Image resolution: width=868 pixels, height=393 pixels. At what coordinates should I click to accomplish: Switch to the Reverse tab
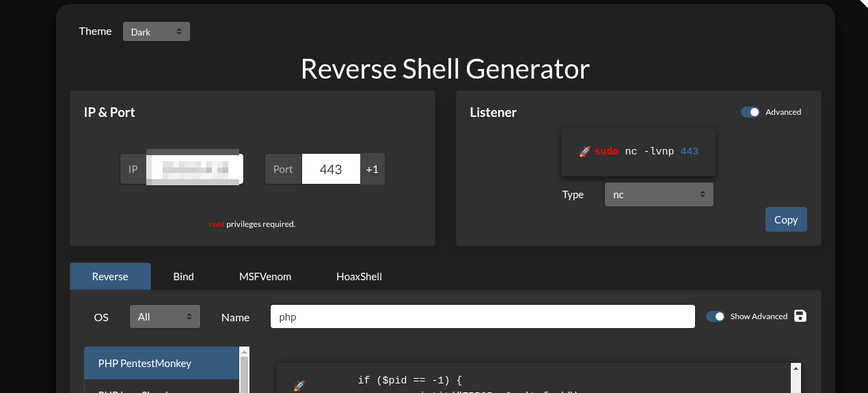tap(110, 276)
